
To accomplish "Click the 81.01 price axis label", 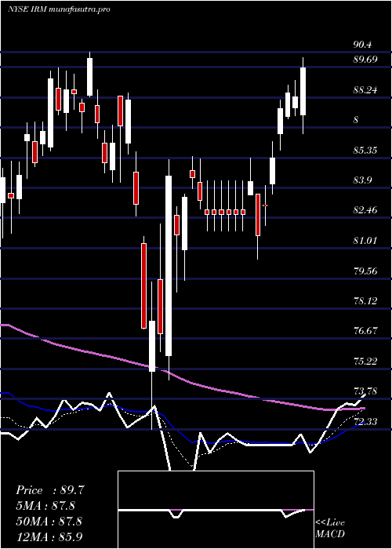I will 365,241.
